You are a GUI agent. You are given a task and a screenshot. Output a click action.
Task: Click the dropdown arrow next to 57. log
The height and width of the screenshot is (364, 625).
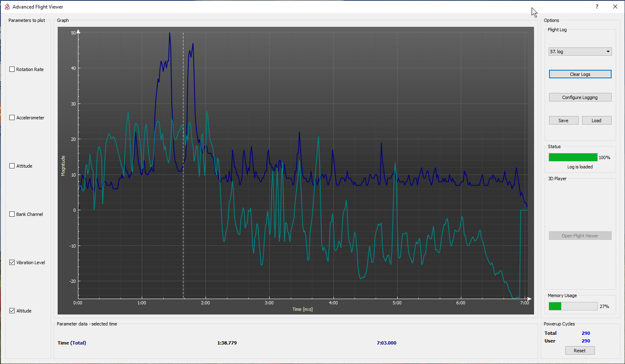(608, 52)
